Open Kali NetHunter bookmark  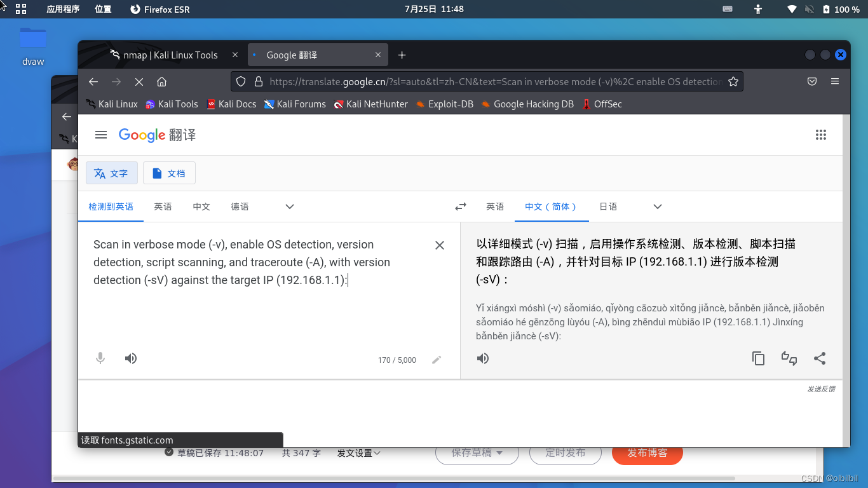[370, 104]
